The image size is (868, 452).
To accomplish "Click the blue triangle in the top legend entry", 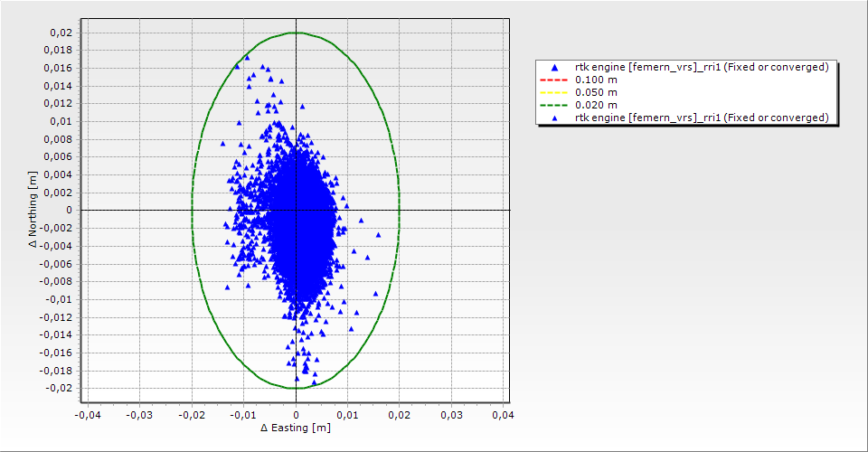I will pyautogui.click(x=554, y=68).
